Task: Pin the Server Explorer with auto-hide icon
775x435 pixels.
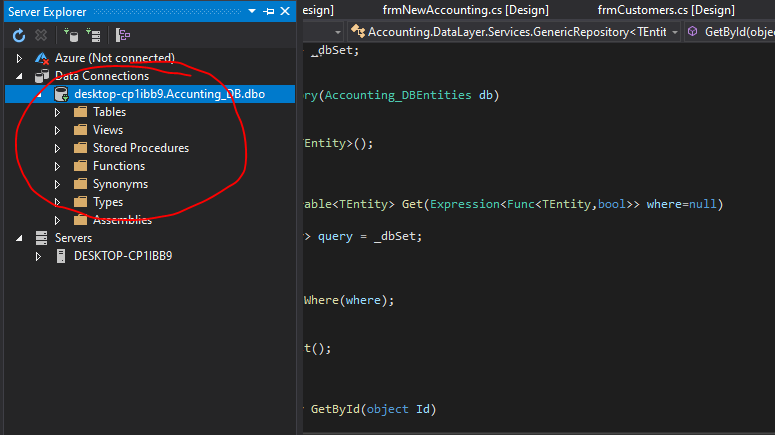Action: point(269,11)
